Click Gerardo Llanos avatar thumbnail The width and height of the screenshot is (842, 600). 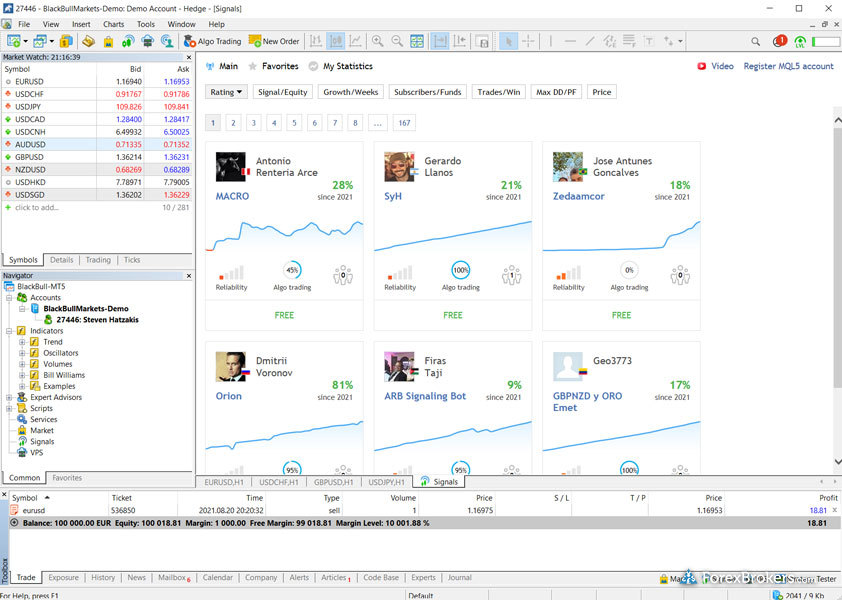[x=399, y=167]
